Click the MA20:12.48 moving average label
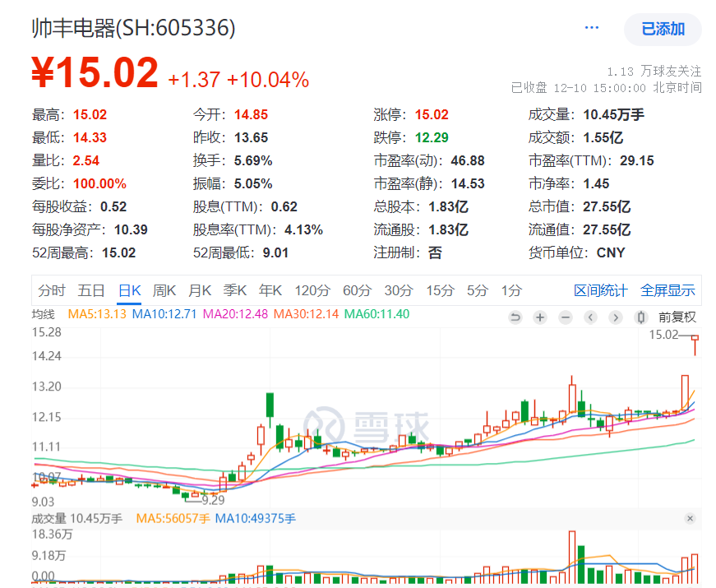Screen dimensions: 716x588 pos(235,314)
